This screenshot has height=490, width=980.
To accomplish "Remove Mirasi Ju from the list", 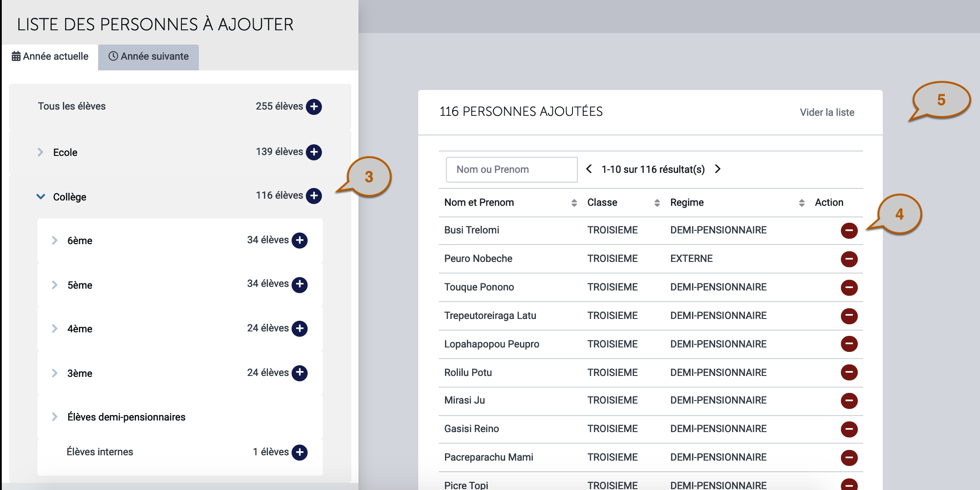I will pyautogui.click(x=849, y=400).
